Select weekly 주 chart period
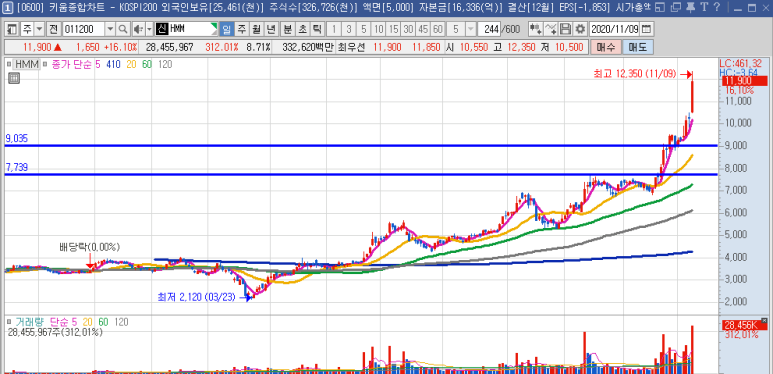The width and height of the screenshot is (773, 374). (x=242, y=29)
